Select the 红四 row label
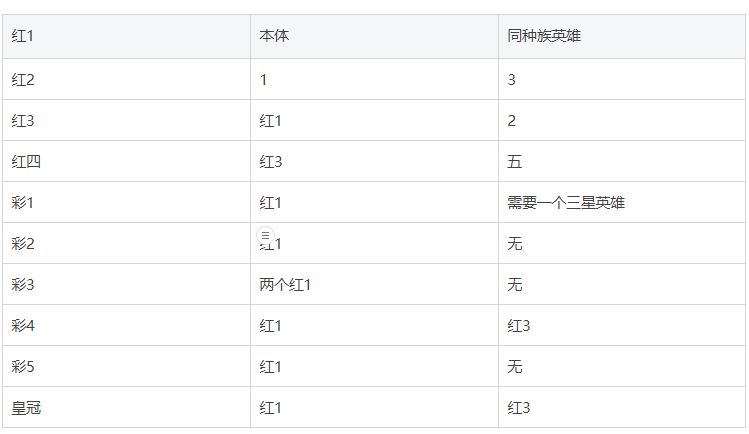 pyautogui.click(x=25, y=162)
